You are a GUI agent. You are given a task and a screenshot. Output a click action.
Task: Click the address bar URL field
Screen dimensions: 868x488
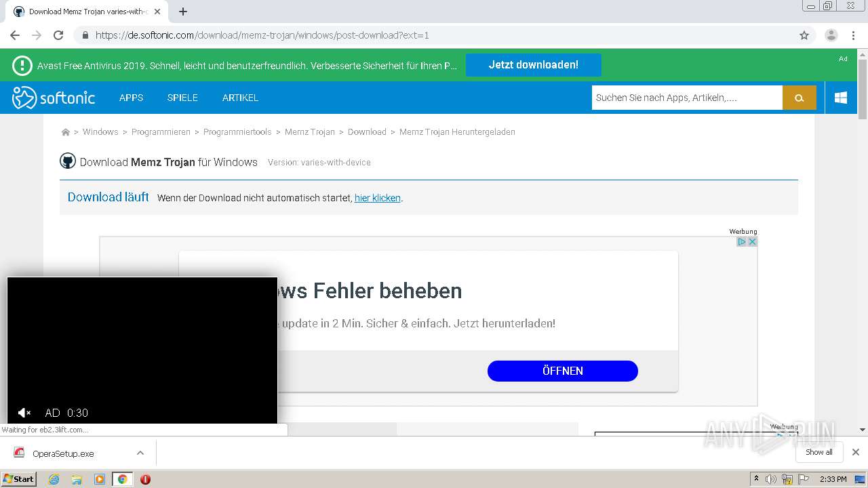tap(434, 35)
